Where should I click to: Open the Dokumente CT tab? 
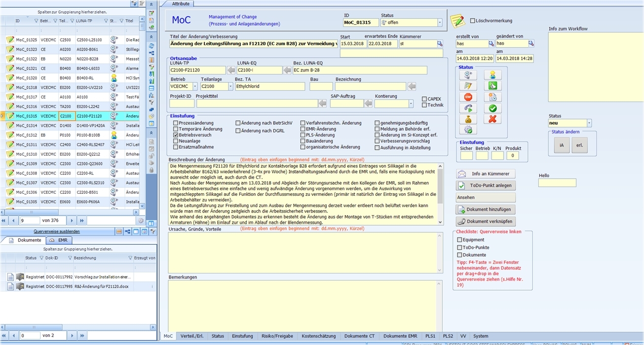click(359, 336)
